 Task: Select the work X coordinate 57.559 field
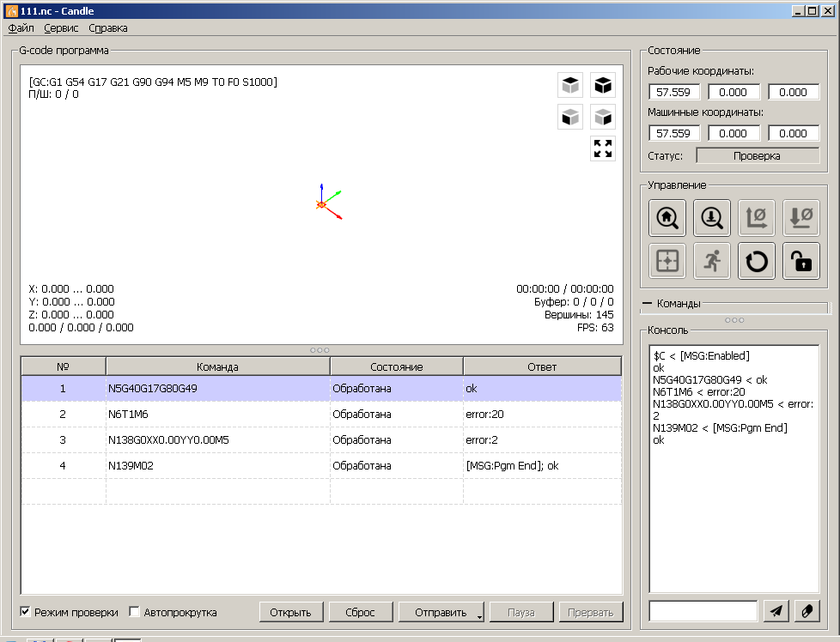(673, 92)
